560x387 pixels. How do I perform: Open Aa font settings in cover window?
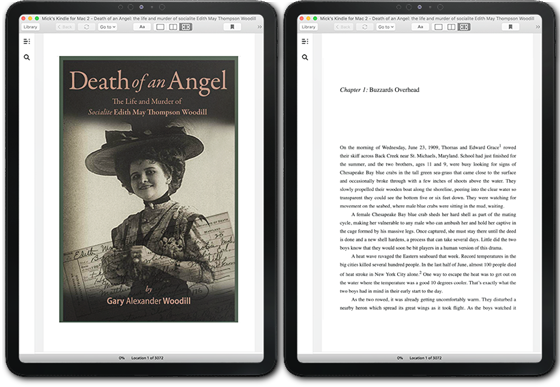click(x=142, y=27)
